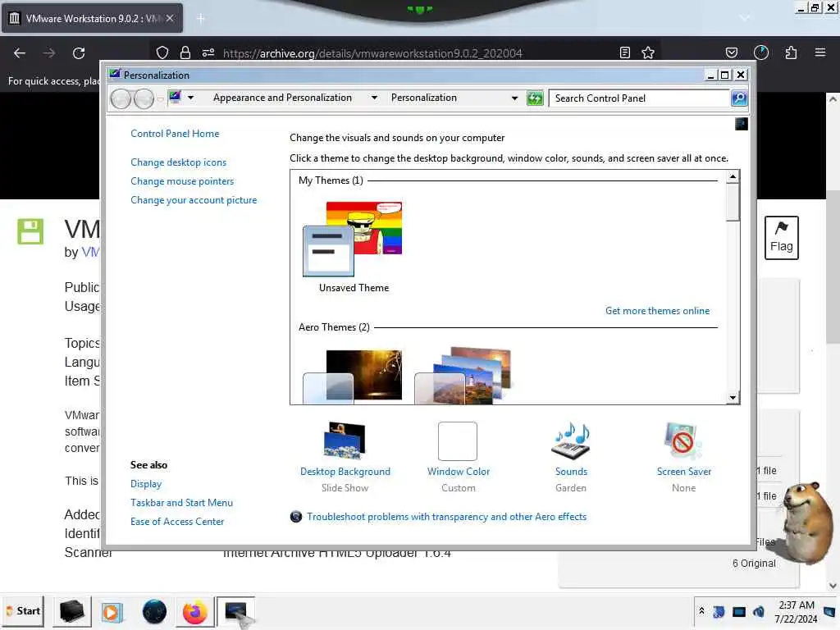Click Personalization monitor icon in taskbar

click(235, 611)
